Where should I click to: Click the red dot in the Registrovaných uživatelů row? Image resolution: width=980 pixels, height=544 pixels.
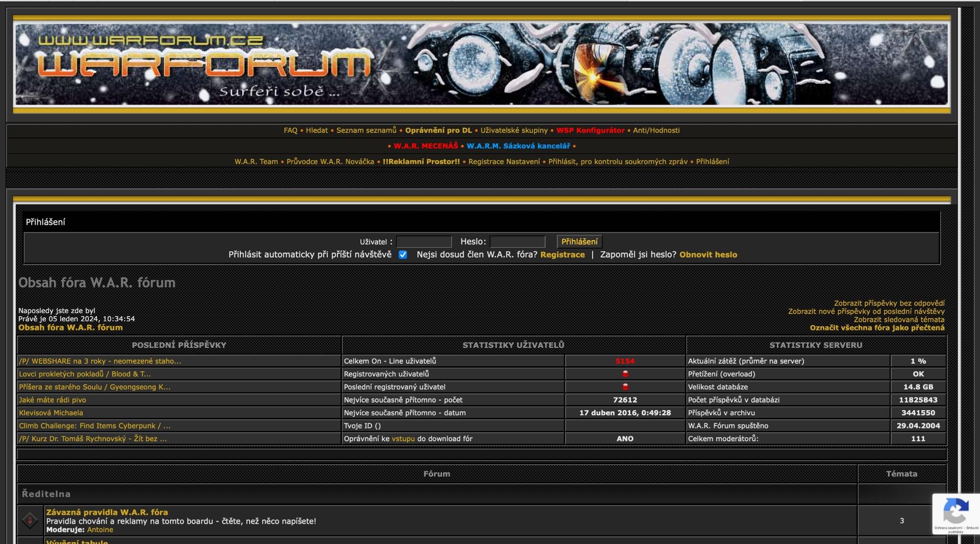click(x=625, y=374)
